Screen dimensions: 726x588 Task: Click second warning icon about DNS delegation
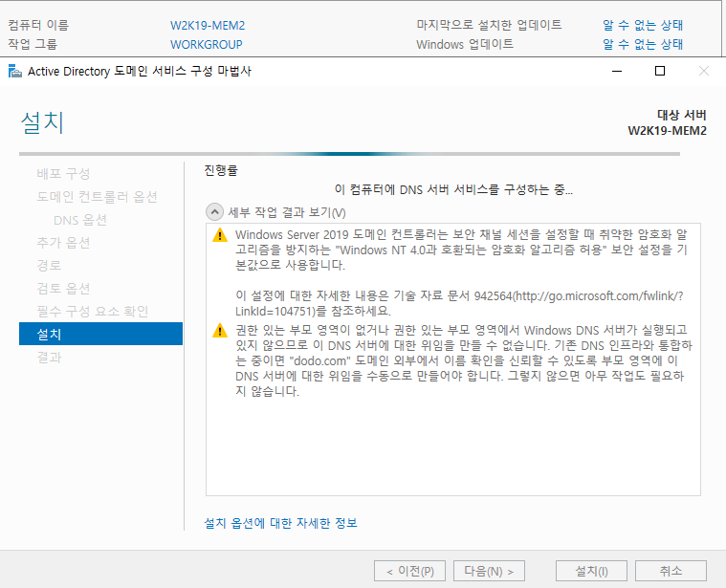point(220,330)
